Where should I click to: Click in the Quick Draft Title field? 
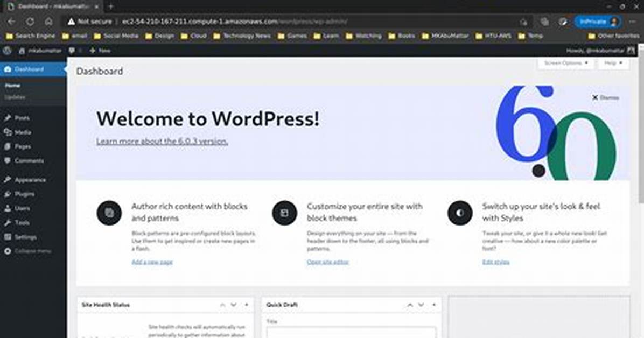coord(351,332)
